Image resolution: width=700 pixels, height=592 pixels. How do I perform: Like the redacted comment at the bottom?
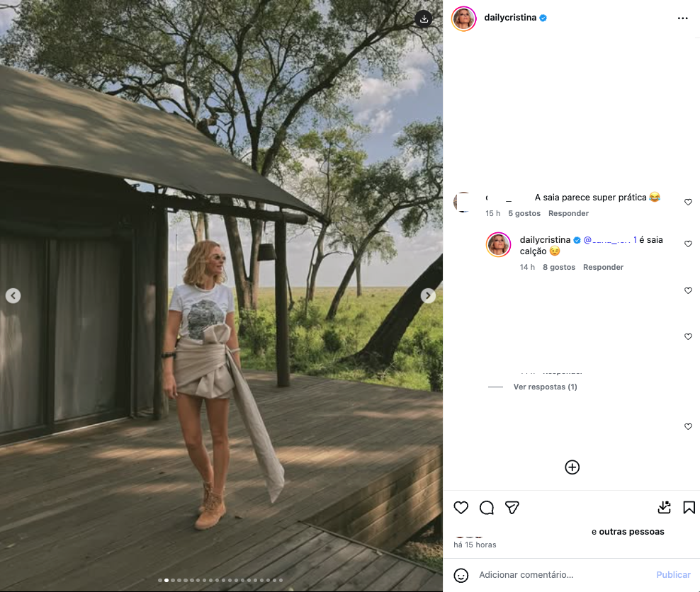tap(688, 426)
